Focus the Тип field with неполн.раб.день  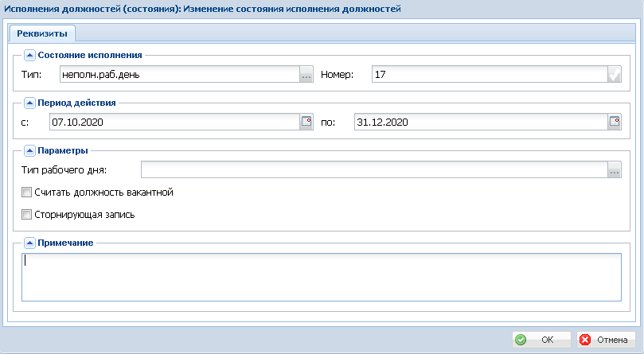pos(180,74)
